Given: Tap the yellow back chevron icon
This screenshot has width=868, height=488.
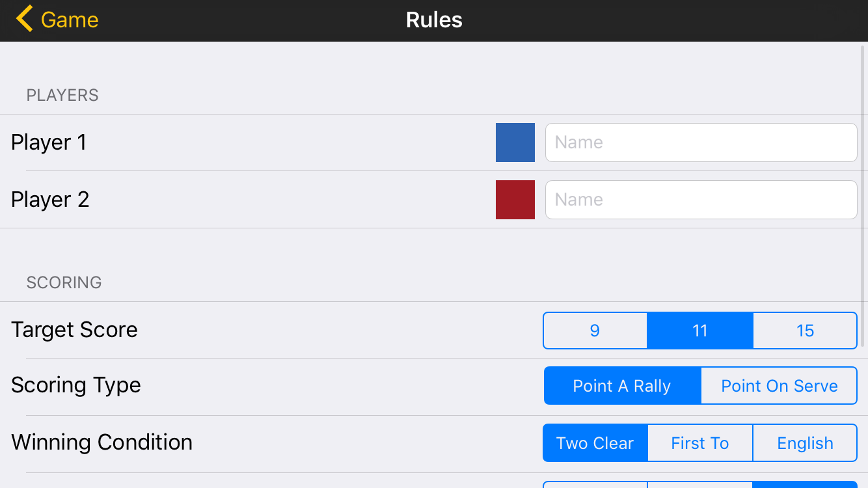Looking at the screenshot, I should [25, 20].
